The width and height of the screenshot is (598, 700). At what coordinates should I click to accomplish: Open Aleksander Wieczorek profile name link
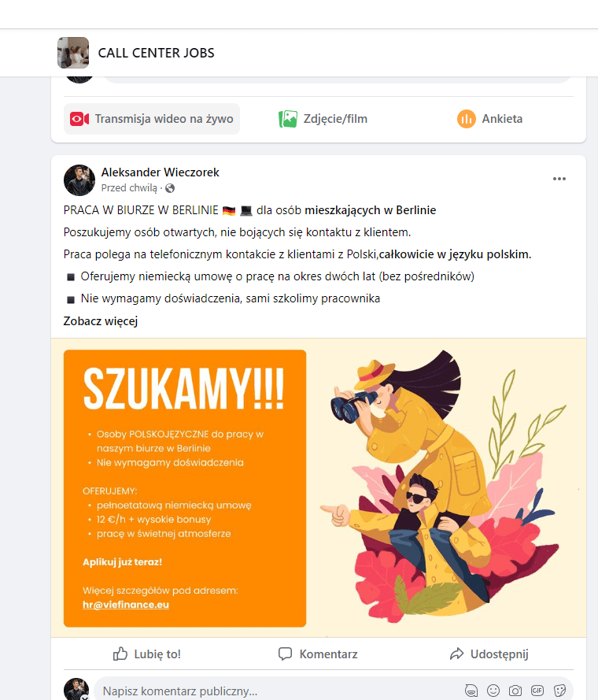pyautogui.click(x=161, y=172)
